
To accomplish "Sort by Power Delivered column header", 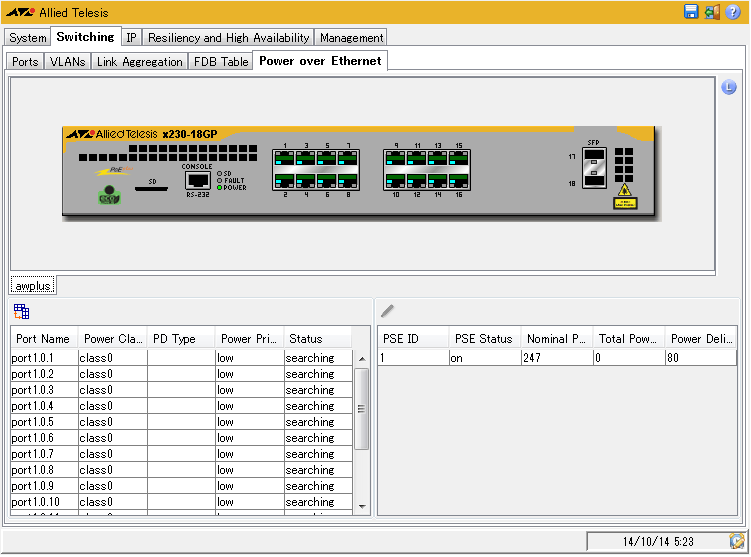I will pos(701,339).
